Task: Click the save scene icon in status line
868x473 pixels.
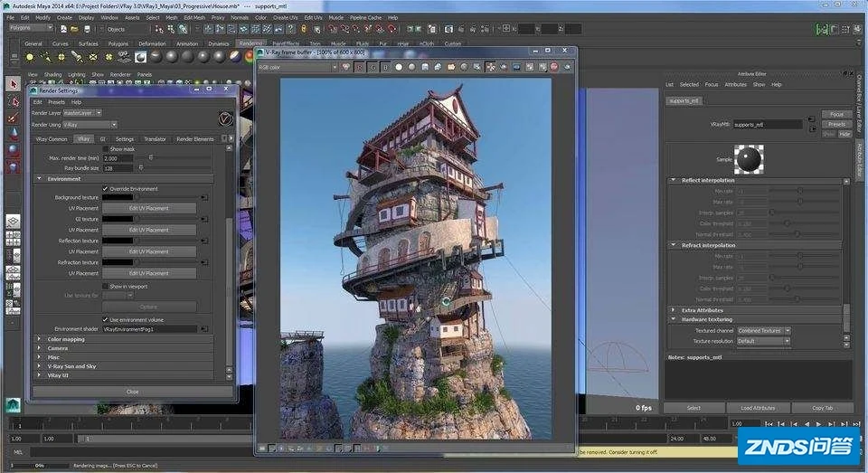Action: point(87,29)
